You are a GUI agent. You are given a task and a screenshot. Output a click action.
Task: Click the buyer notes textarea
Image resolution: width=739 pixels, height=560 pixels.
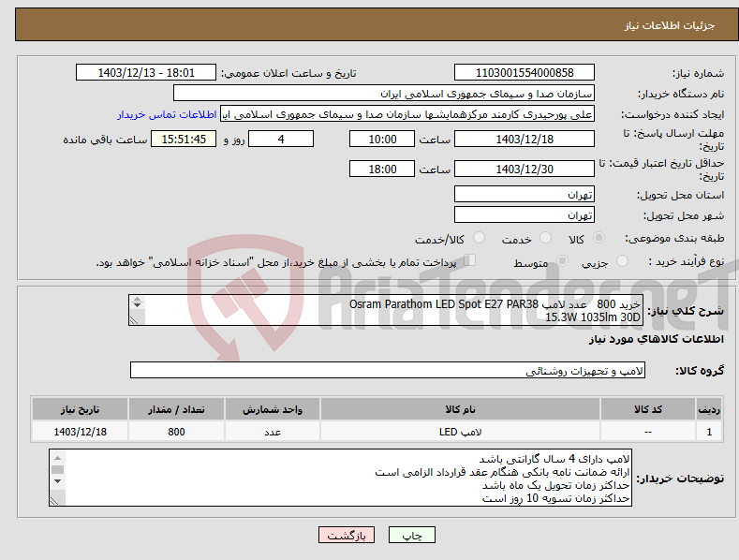click(340, 478)
